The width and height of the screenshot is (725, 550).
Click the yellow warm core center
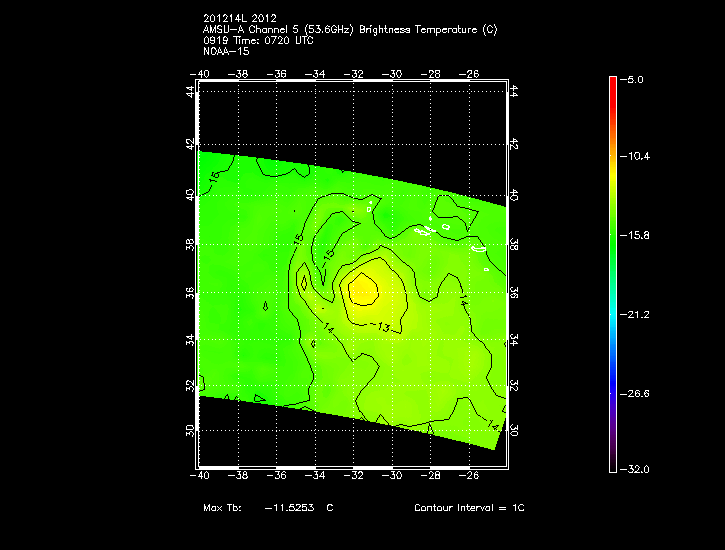[x=361, y=291]
